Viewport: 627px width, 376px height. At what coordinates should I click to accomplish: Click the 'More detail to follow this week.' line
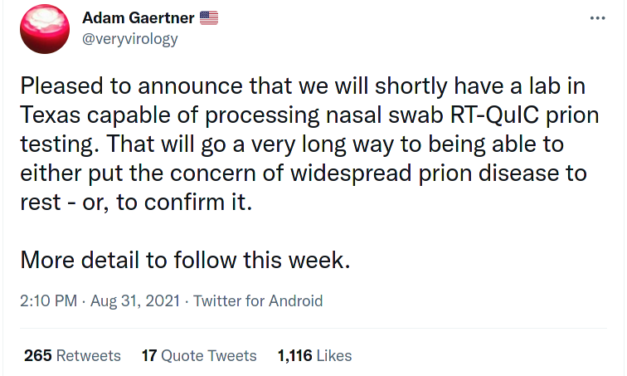185,260
